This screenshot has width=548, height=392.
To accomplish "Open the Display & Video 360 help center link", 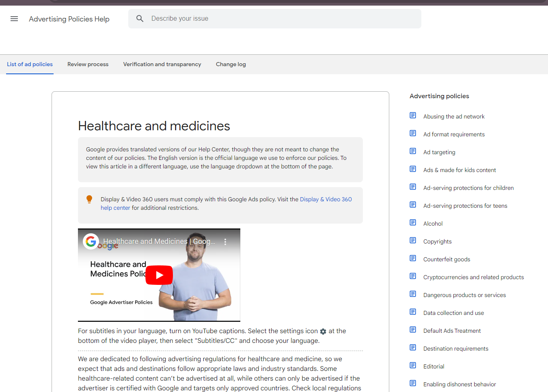I will coord(326,199).
